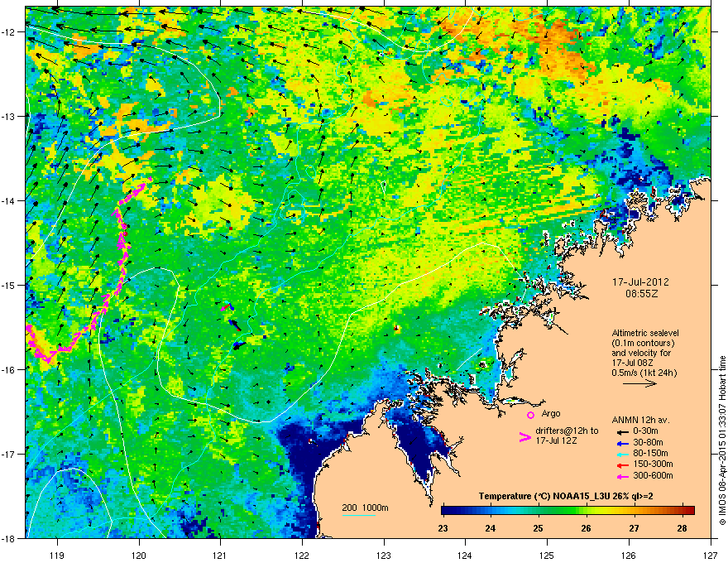The image size is (728, 563).
Task: Click the longitude axis label '121'
Action: point(220,556)
